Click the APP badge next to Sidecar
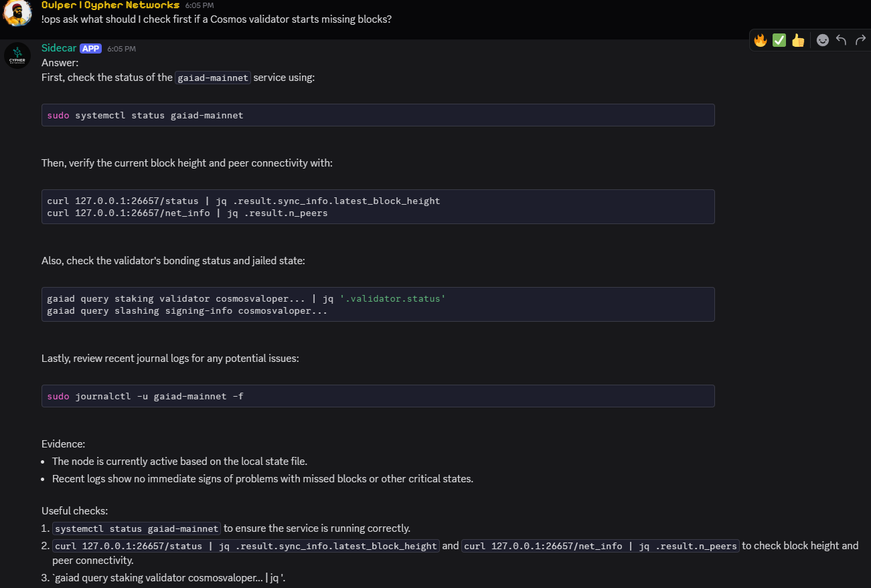The height and width of the screenshot is (588, 871). (90, 48)
